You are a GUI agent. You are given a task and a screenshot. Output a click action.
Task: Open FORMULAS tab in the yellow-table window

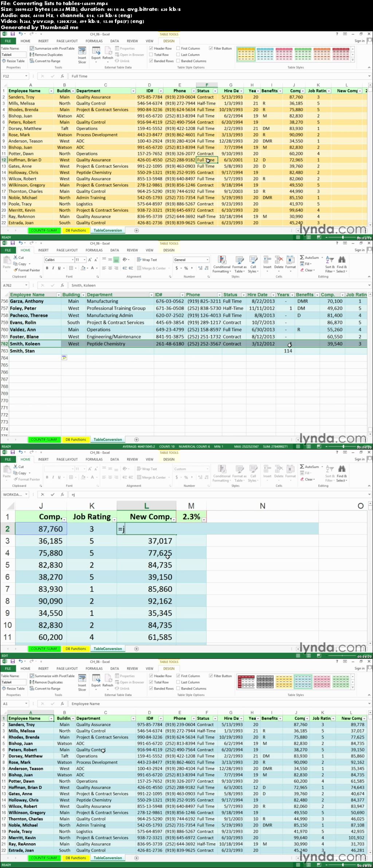pyautogui.click(x=94, y=41)
